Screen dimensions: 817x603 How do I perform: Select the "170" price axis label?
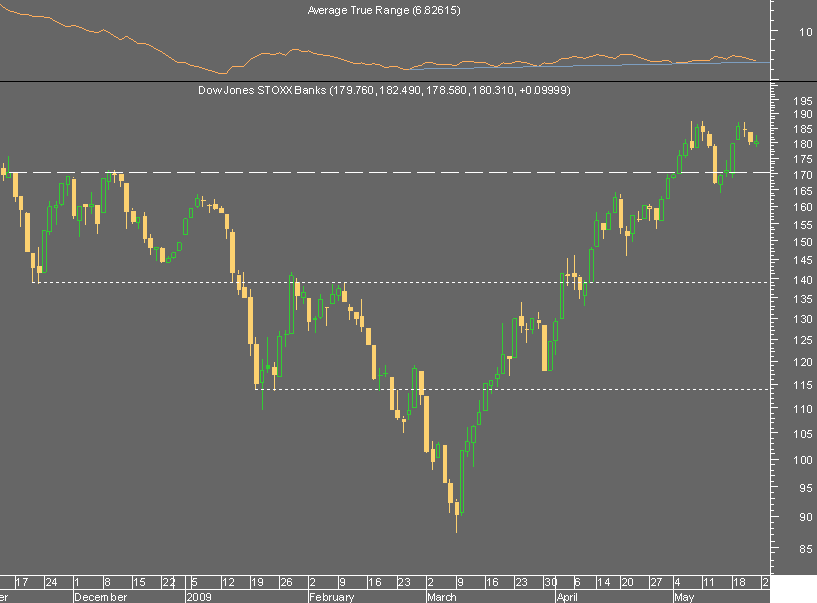coord(802,175)
